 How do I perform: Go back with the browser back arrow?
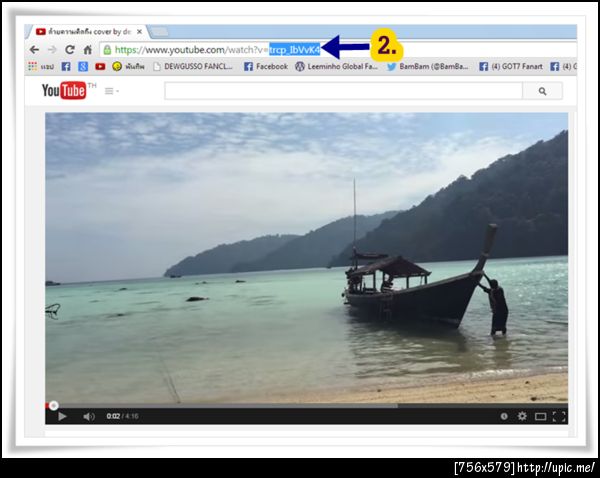[34, 50]
